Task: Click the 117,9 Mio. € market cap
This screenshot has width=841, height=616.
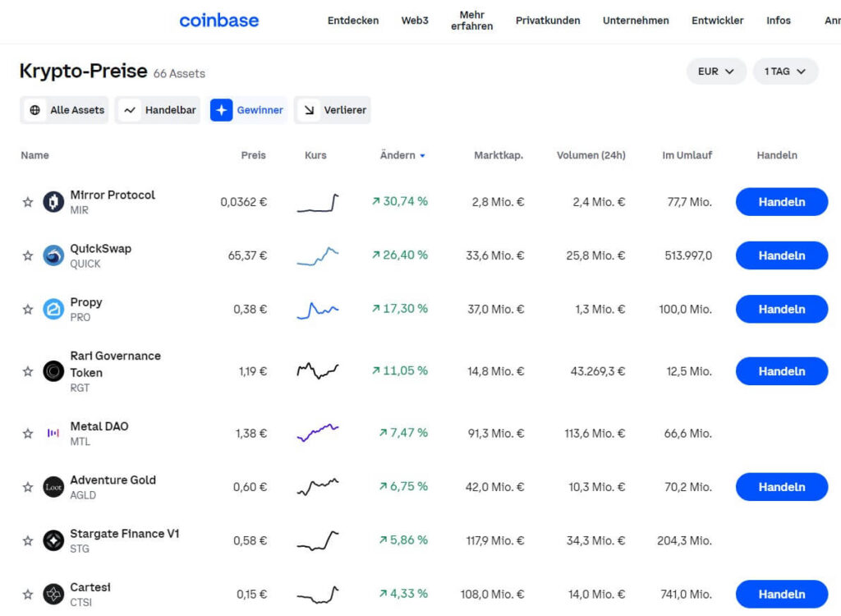Action: coord(495,541)
